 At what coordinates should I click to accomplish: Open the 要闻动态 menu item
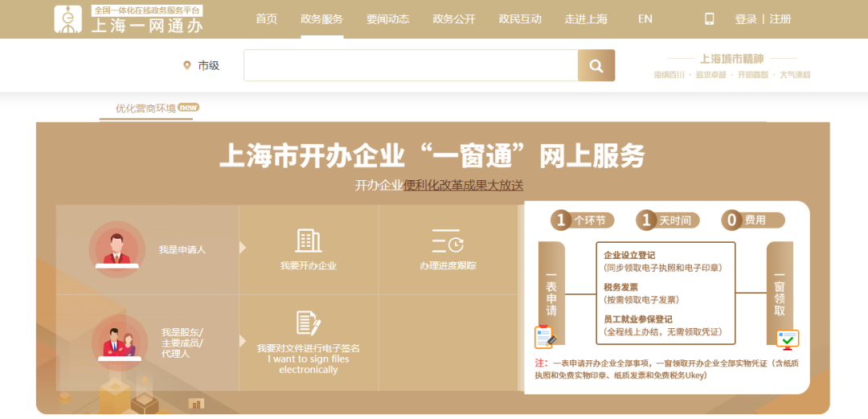tap(388, 18)
